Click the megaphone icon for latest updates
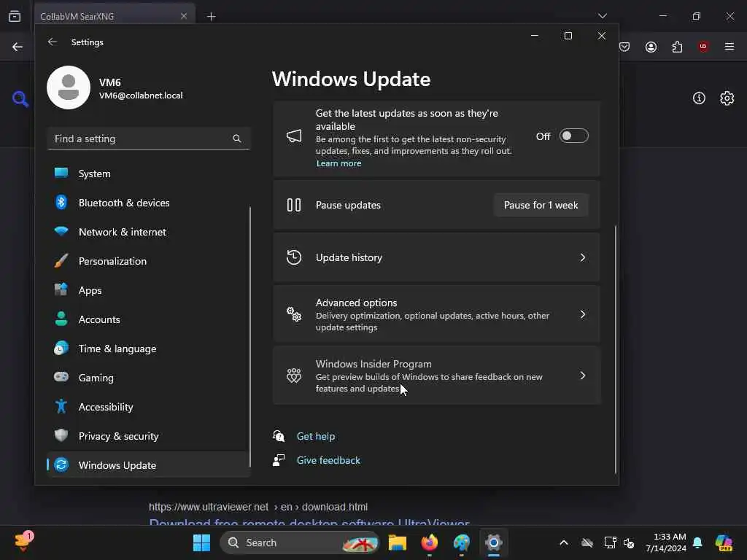Viewport: 747px width, 560px height. (x=294, y=136)
